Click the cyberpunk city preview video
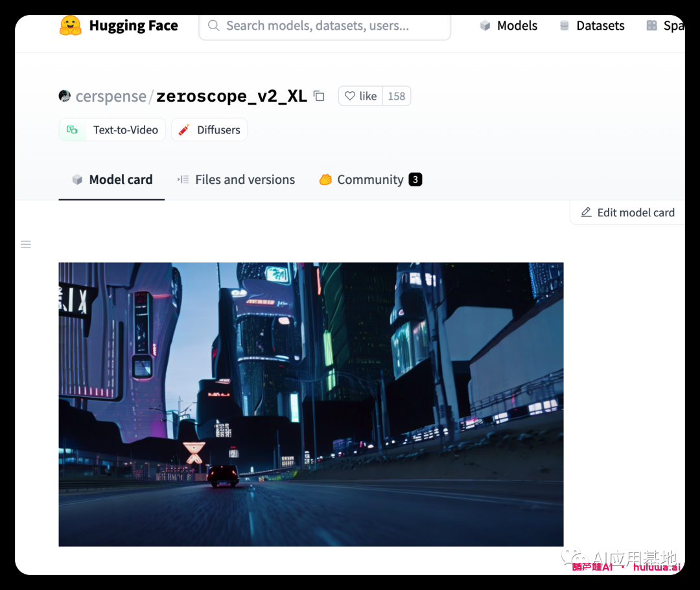 tap(311, 404)
